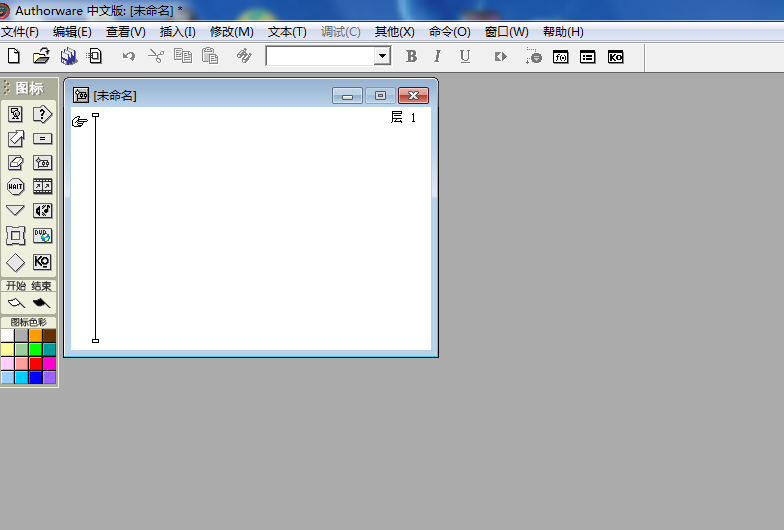
Task: Click the paste hand pointer on flowline
Action: point(80,122)
